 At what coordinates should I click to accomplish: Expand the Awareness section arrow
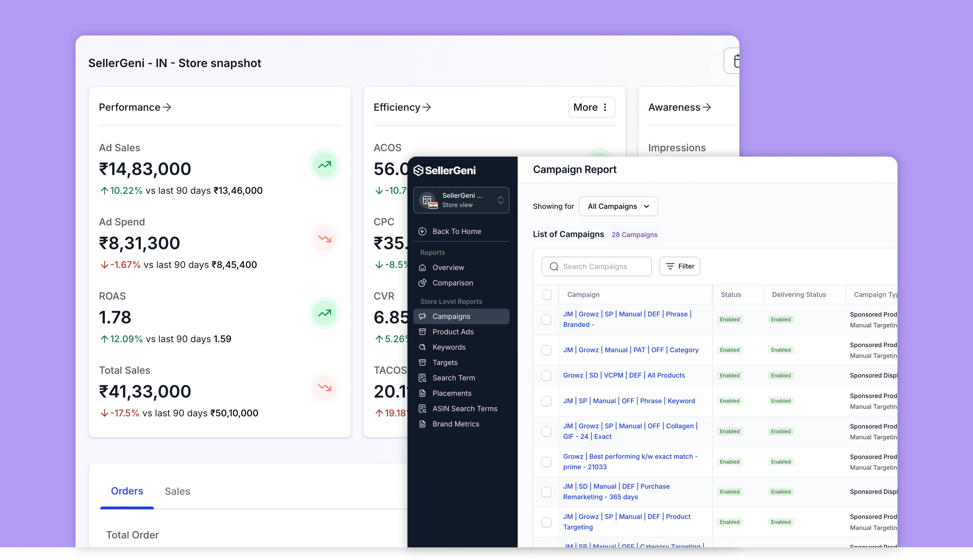(706, 107)
